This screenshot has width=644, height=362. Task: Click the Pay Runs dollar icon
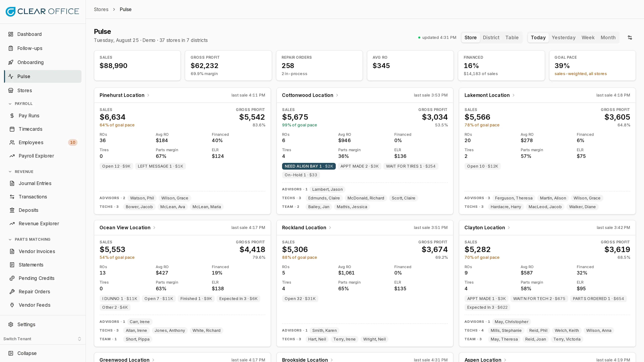(x=12, y=116)
